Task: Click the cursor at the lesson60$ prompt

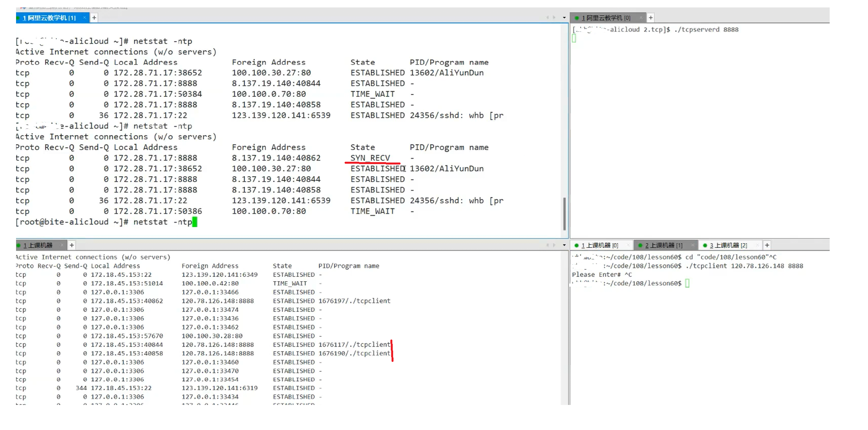Action: [x=687, y=283]
